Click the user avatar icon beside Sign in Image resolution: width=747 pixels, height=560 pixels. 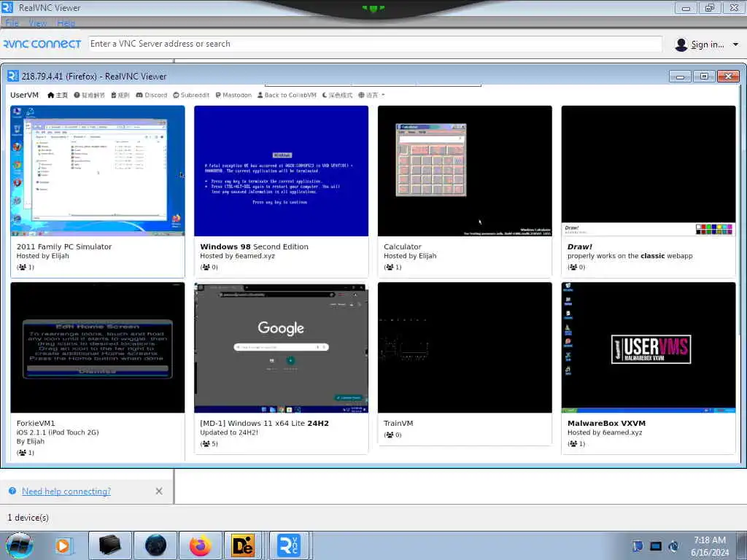coord(681,44)
